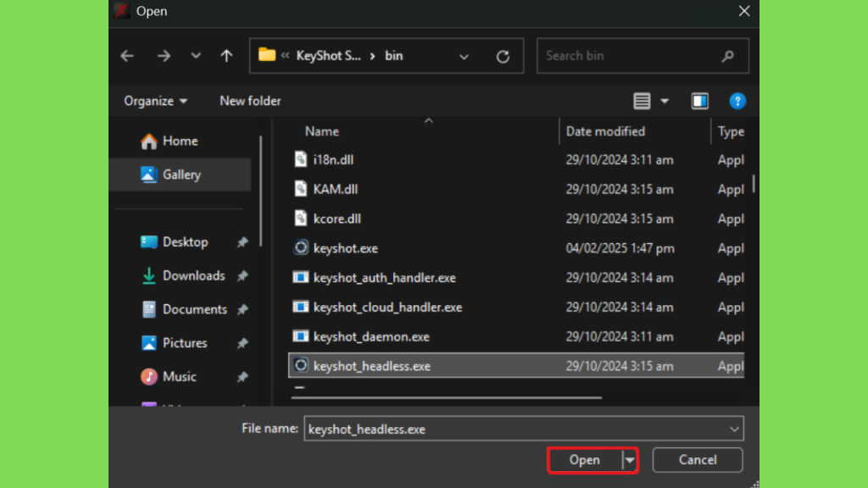Close the Open dialog window

click(744, 11)
